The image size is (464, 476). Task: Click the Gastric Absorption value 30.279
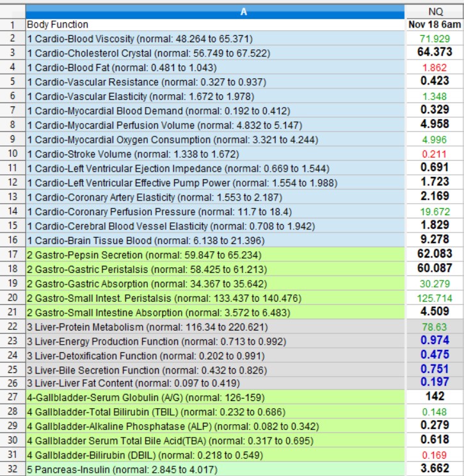click(x=435, y=283)
